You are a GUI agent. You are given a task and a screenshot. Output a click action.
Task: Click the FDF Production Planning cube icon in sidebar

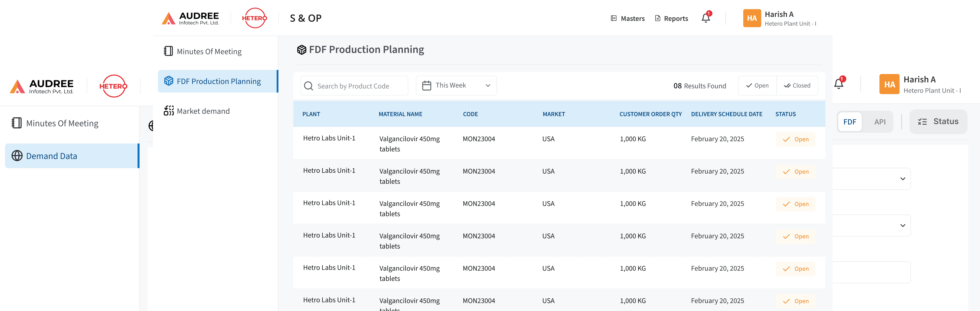168,81
